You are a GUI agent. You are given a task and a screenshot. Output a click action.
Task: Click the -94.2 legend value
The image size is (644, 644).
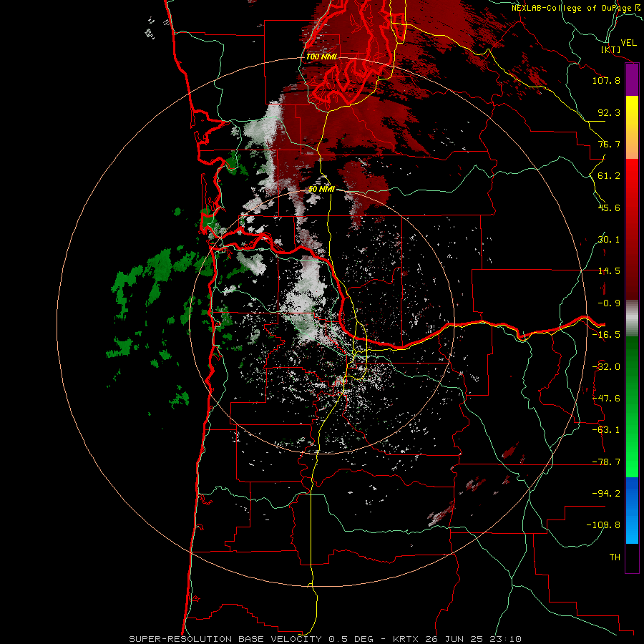(x=606, y=493)
